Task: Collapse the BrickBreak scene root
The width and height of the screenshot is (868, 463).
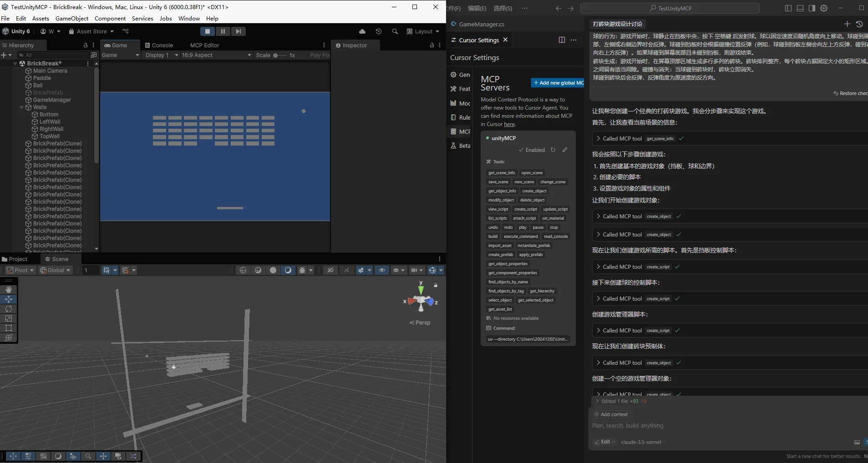Action: (15, 64)
